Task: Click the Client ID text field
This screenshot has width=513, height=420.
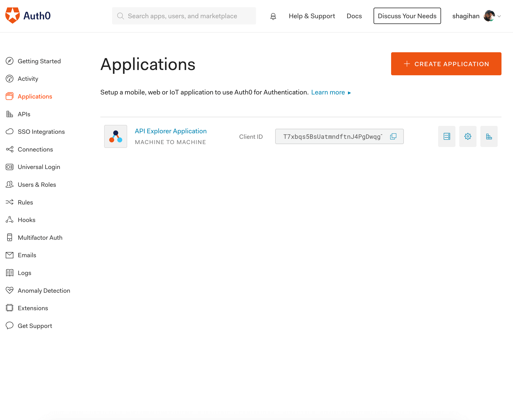Action: (339, 136)
